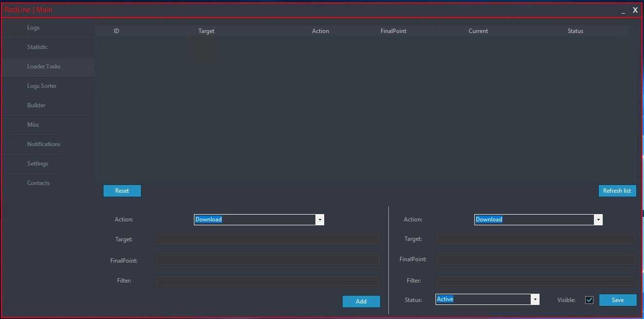Sort by the Target column header

206,31
